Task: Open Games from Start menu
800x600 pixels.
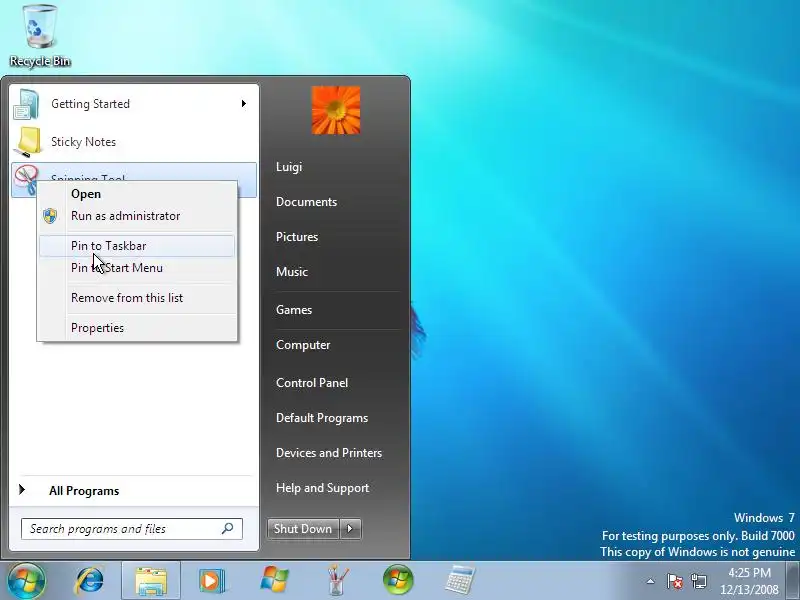Action: 294,310
